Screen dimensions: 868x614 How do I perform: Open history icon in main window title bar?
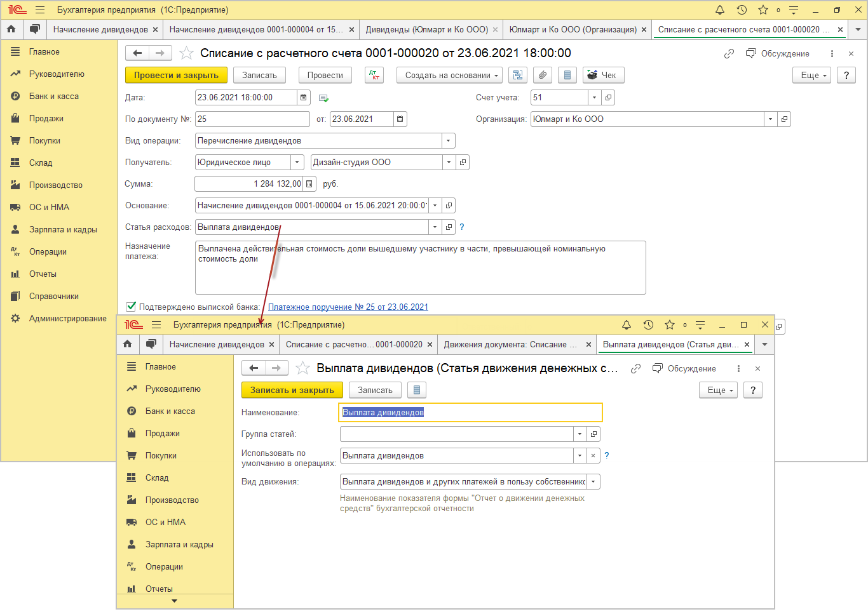tap(742, 10)
